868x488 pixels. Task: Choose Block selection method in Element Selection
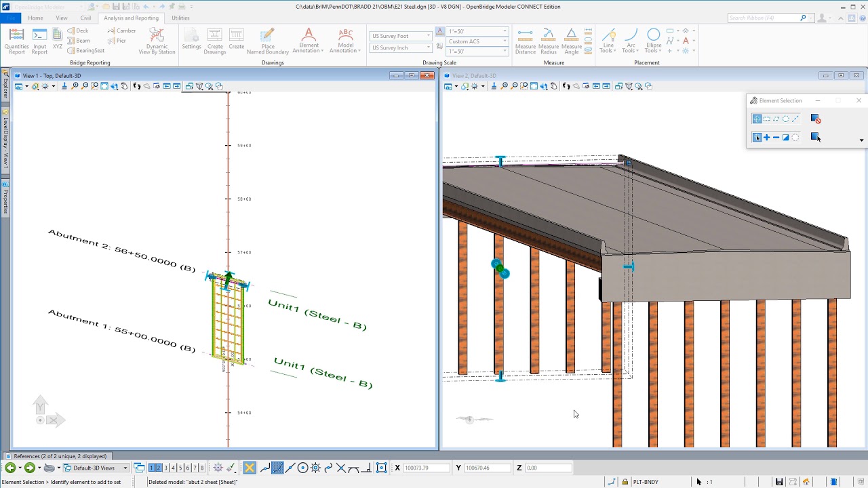(x=767, y=119)
